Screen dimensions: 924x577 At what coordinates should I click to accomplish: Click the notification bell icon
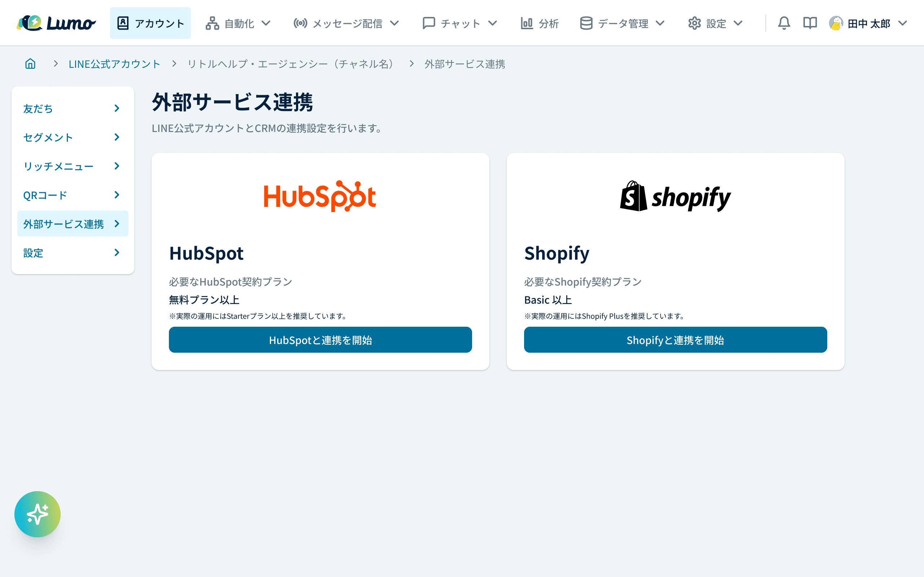pos(784,23)
